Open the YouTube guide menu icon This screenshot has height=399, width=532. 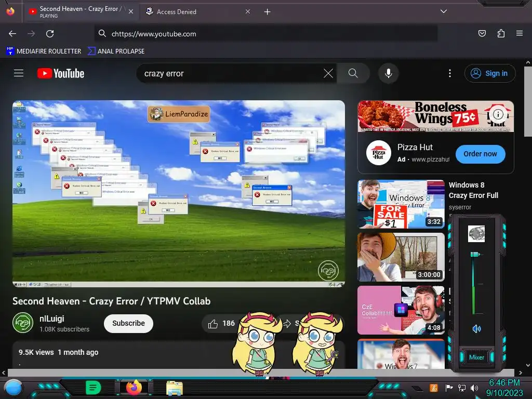(x=19, y=73)
